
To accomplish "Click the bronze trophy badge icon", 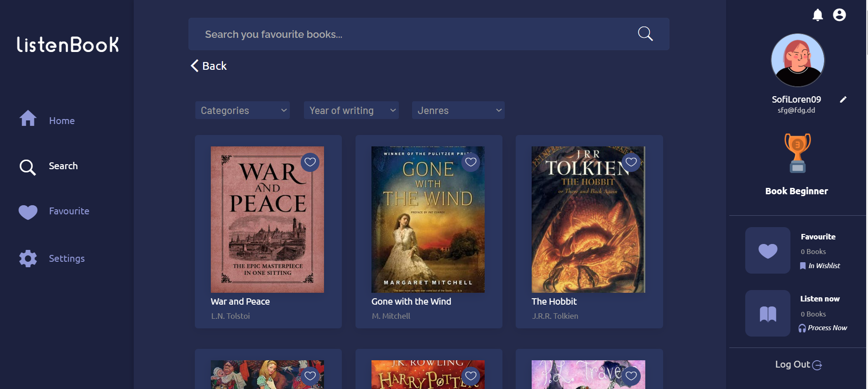I will [797, 153].
